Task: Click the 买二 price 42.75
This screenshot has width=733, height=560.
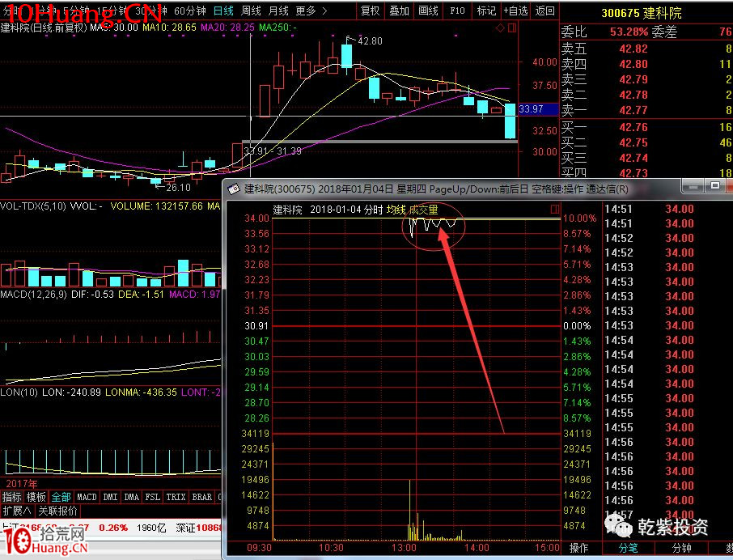Action: click(x=633, y=142)
